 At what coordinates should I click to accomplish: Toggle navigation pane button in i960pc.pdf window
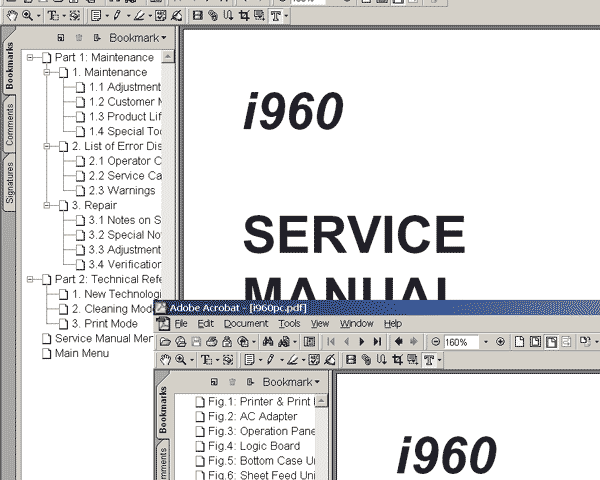coord(309,341)
